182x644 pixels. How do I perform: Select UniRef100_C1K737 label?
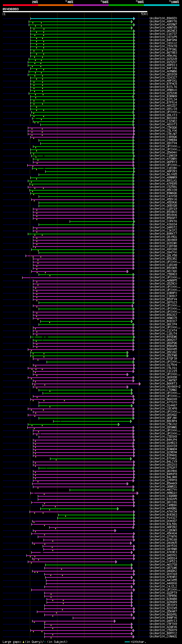(x=163, y=34)
